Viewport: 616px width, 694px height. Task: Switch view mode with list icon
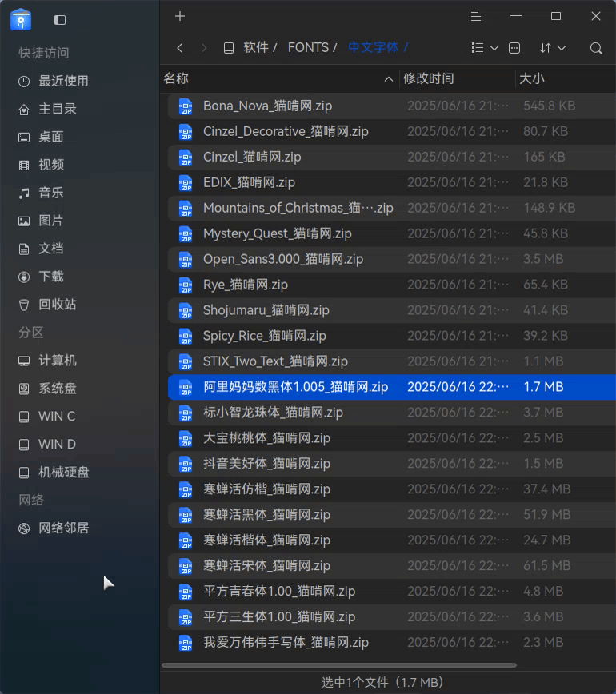[x=478, y=48]
